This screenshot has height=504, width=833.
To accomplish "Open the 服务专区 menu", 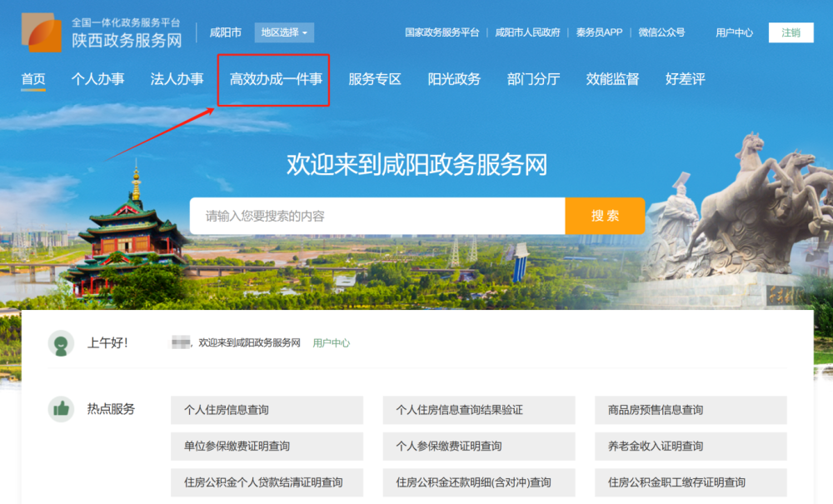I will pos(373,79).
